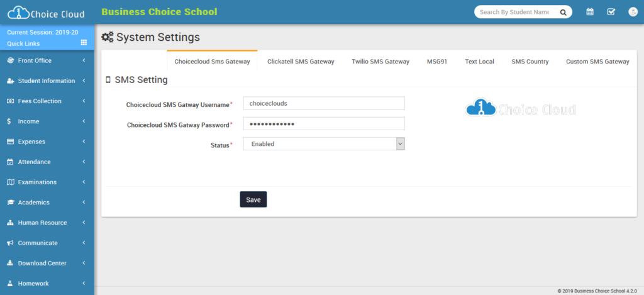
Task: Click the SMS Setting heading text
Action: pyautogui.click(x=142, y=80)
